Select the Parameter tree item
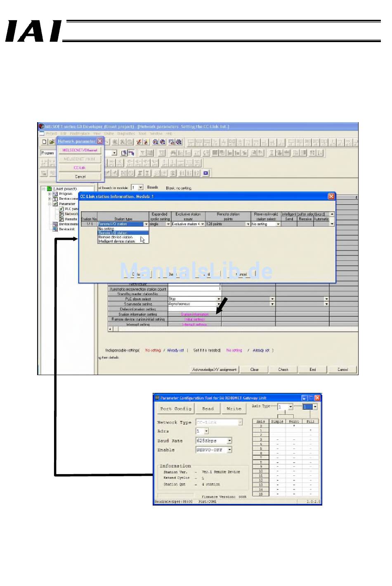The height and width of the screenshot is (586, 392). tap(67, 204)
